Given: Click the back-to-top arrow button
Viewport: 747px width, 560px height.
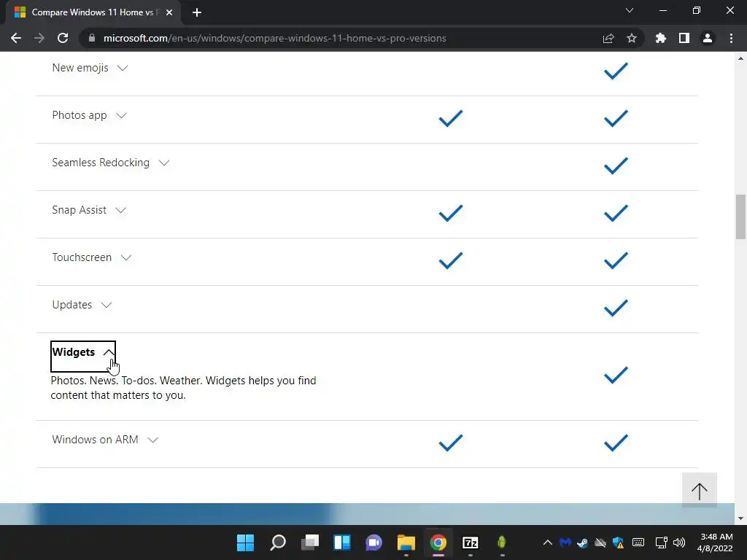Looking at the screenshot, I should tap(700, 490).
